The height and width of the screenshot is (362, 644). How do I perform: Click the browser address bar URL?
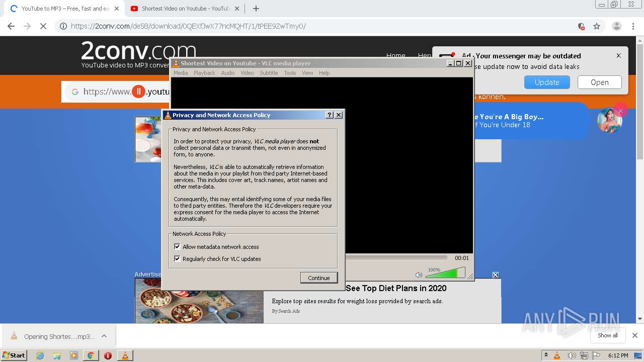point(188,26)
